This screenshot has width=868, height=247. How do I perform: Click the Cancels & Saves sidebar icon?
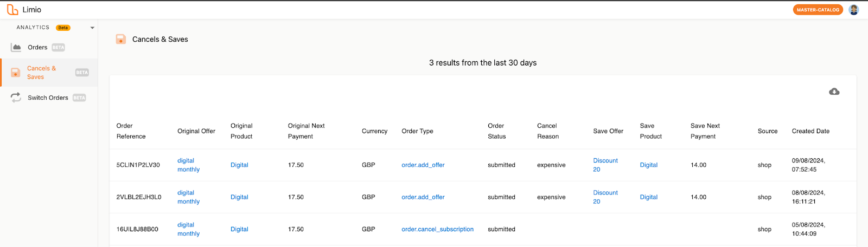[16, 73]
